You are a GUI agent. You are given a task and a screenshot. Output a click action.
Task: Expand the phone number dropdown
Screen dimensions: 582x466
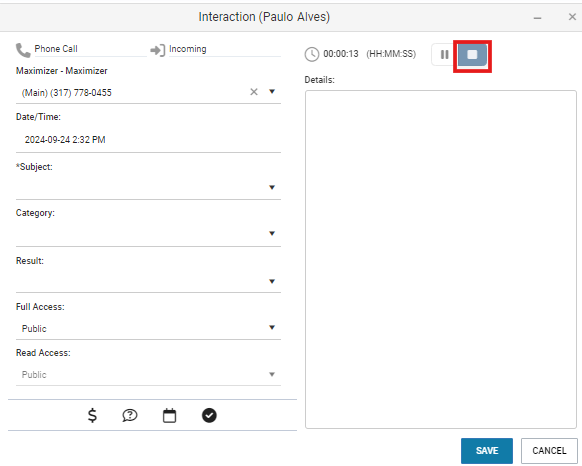[272, 91]
